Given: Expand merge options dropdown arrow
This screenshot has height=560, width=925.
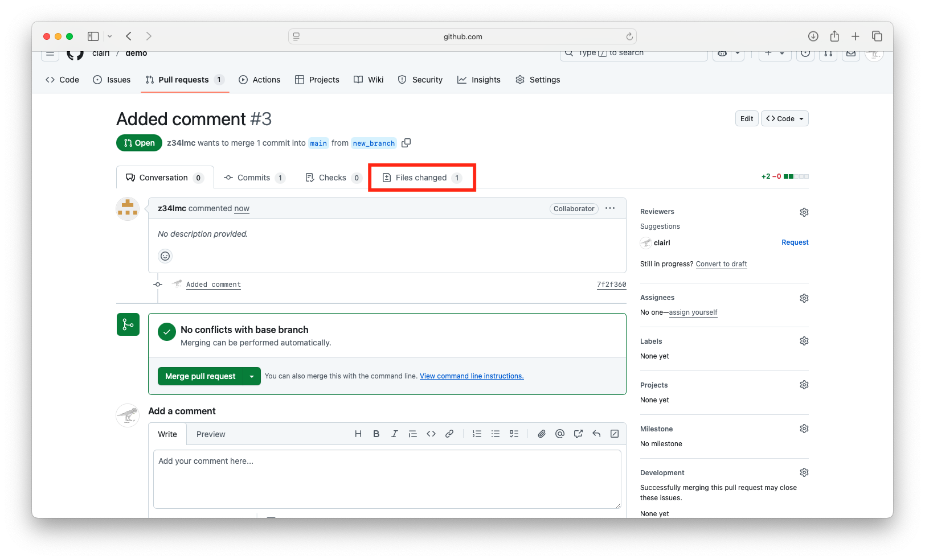Looking at the screenshot, I should (252, 376).
